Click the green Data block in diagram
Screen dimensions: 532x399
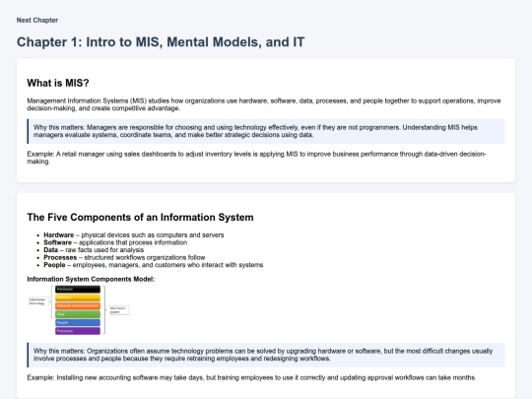pos(78,314)
